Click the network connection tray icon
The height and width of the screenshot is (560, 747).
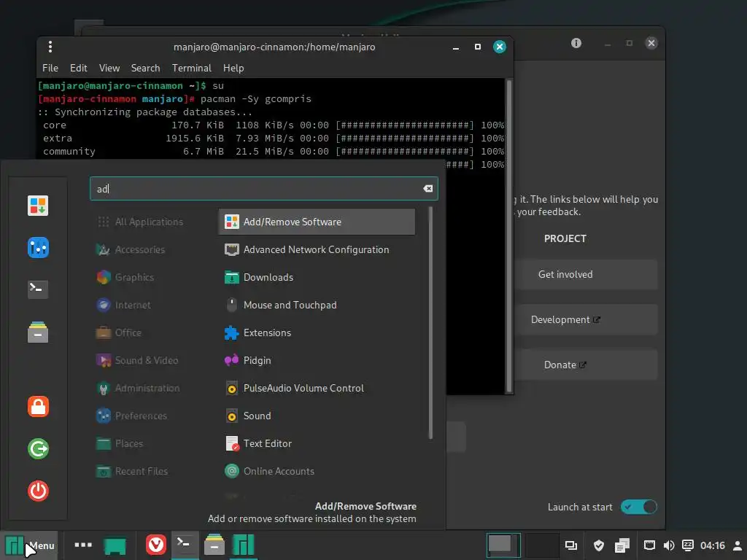point(649,545)
